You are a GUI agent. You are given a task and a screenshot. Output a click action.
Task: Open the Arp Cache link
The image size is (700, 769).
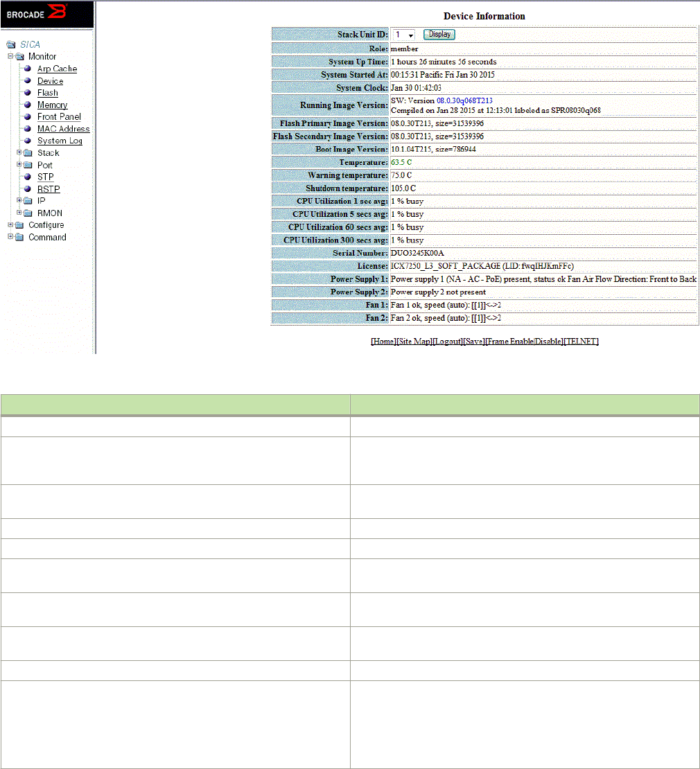[57, 69]
